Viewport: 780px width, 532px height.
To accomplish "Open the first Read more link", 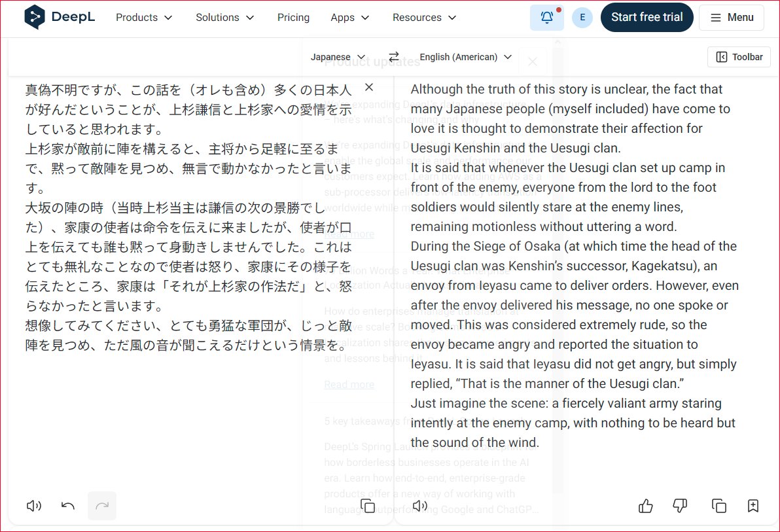I will 349,234.
